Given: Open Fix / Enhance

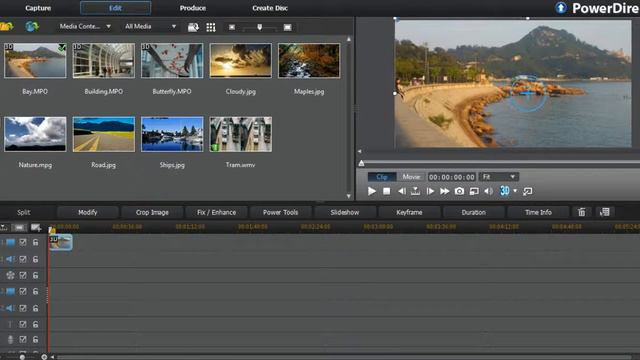Looking at the screenshot, I should tap(216, 212).
